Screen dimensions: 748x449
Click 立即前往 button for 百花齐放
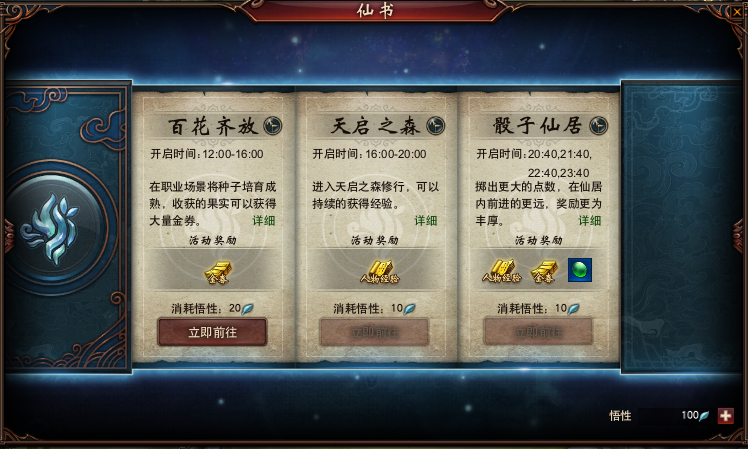click(212, 332)
